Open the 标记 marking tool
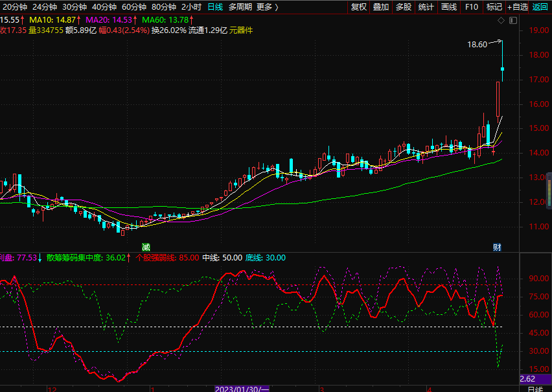This screenshot has width=552, height=392. click(x=494, y=7)
